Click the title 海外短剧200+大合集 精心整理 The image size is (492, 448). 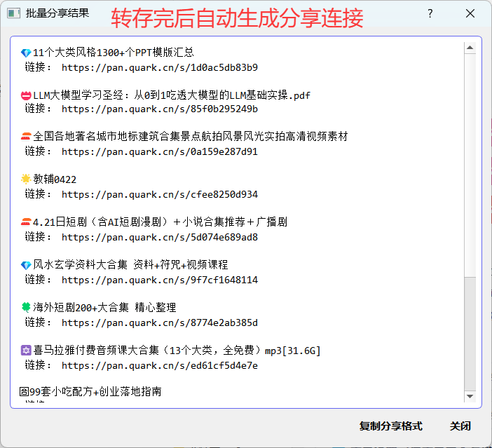104,307
